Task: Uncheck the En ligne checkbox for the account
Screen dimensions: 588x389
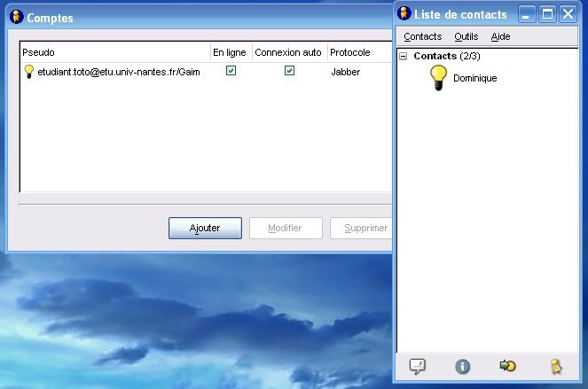Action: coord(231,72)
